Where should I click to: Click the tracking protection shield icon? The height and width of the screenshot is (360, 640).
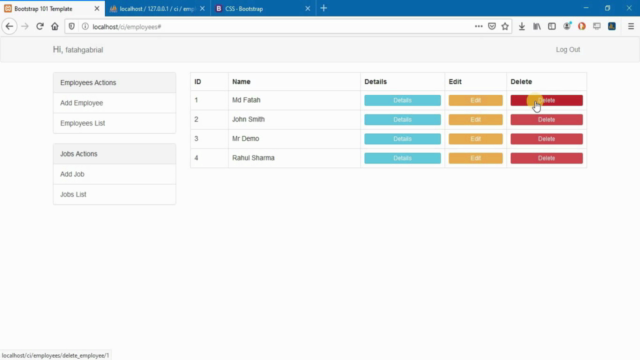[x=72, y=27]
